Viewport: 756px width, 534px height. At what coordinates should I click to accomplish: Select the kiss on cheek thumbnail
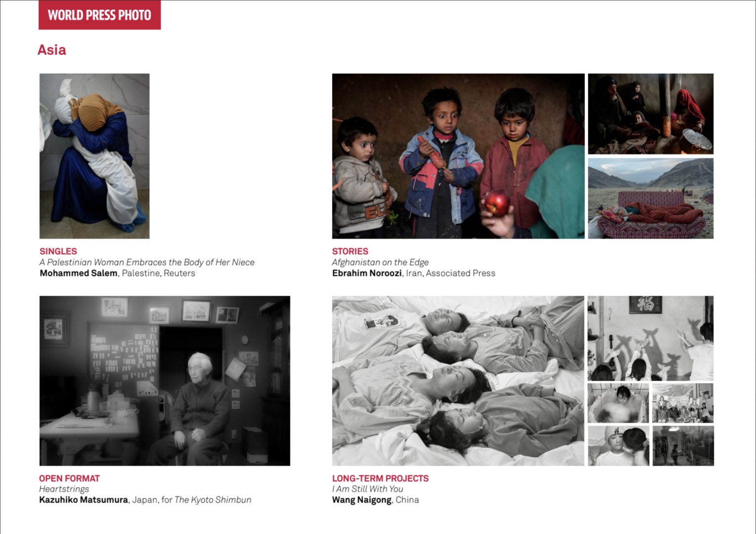[x=618, y=446]
